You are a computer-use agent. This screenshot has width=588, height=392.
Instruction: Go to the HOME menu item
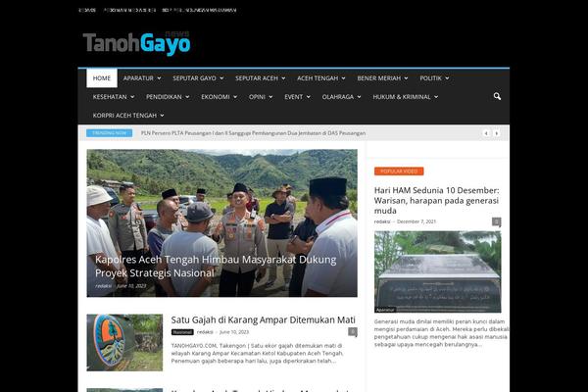click(x=102, y=78)
